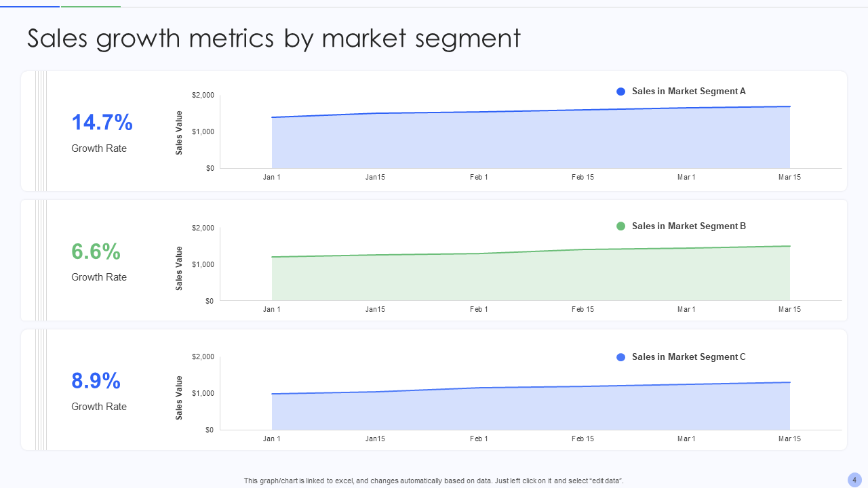This screenshot has height=488, width=868.
Task: Click the blue legend dot for Segment A
Action: (x=620, y=91)
